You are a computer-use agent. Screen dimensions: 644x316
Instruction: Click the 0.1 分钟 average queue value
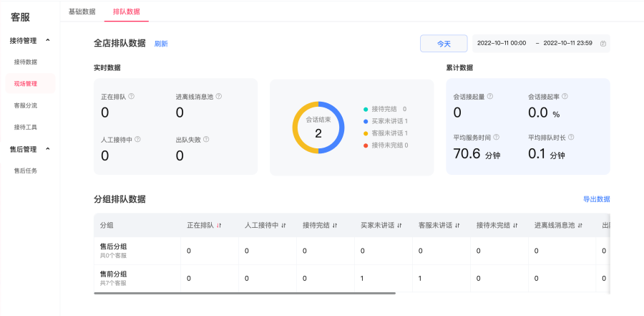click(x=547, y=154)
